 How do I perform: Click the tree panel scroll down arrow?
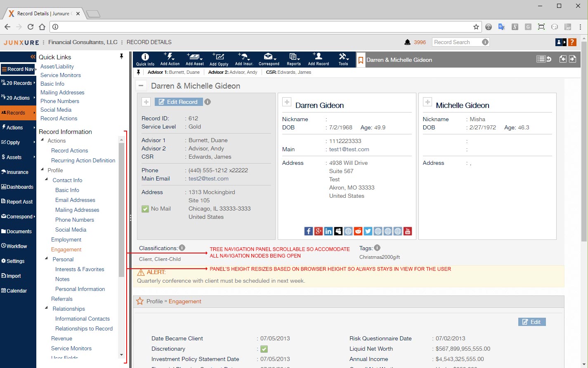[x=121, y=354]
